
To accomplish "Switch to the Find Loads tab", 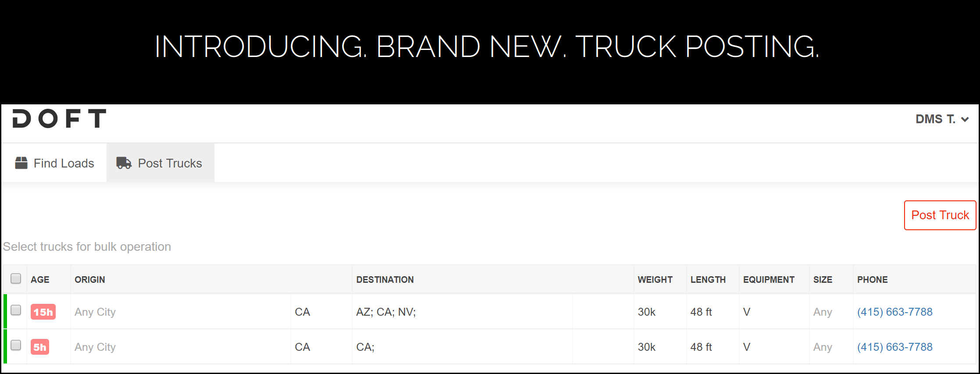I will [54, 163].
